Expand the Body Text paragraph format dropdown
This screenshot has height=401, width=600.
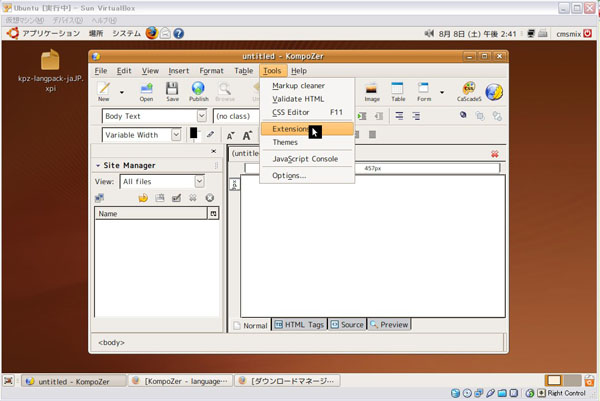point(202,116)
